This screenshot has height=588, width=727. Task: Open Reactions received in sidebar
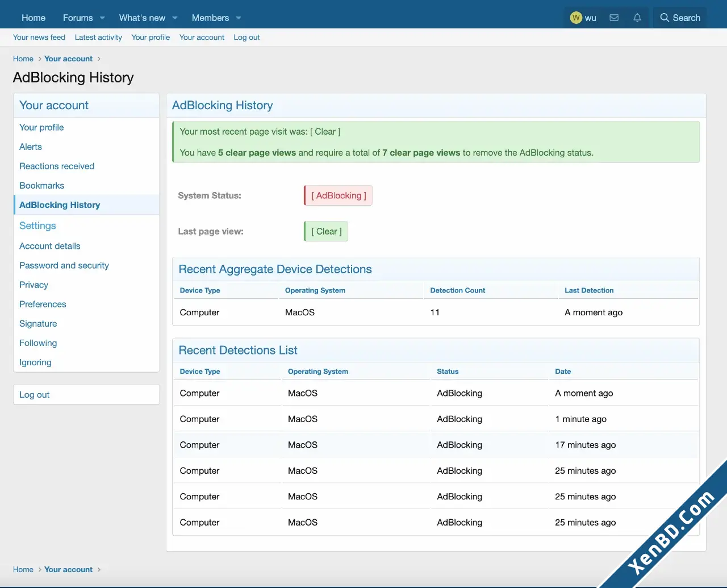[86, 166]
